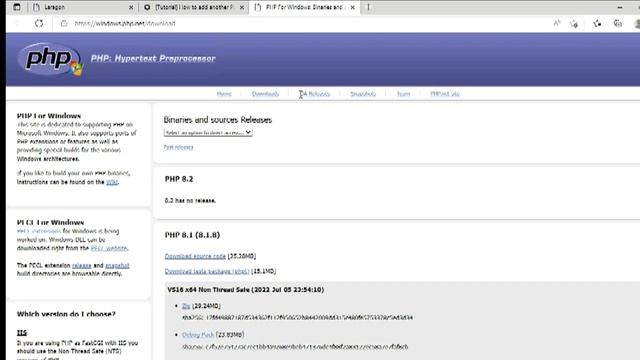
Task: Select the '8.2 has no release.' text
Action: click(x=190, y=201)
